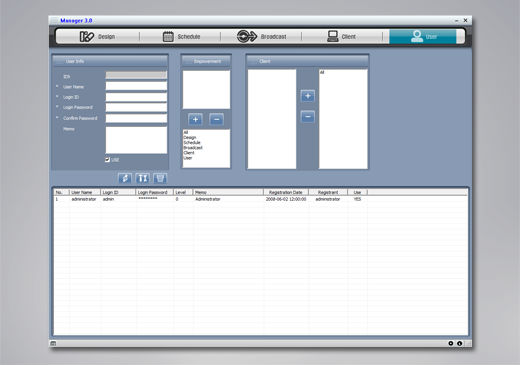Click the middle tools icon below User Info
The width and height of the screenshot is (520, 365).
(143, 178)
